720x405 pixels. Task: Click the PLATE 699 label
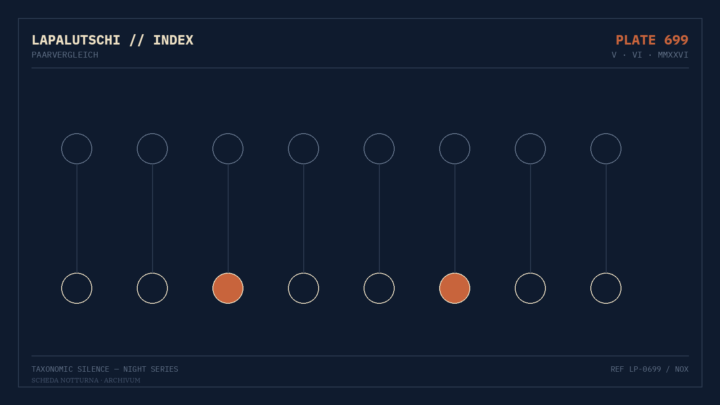(x=652, y=40)
